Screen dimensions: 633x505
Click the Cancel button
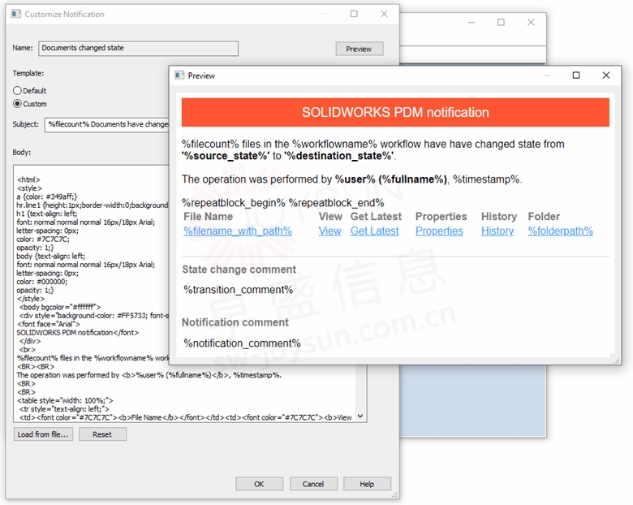pos(313,484)
